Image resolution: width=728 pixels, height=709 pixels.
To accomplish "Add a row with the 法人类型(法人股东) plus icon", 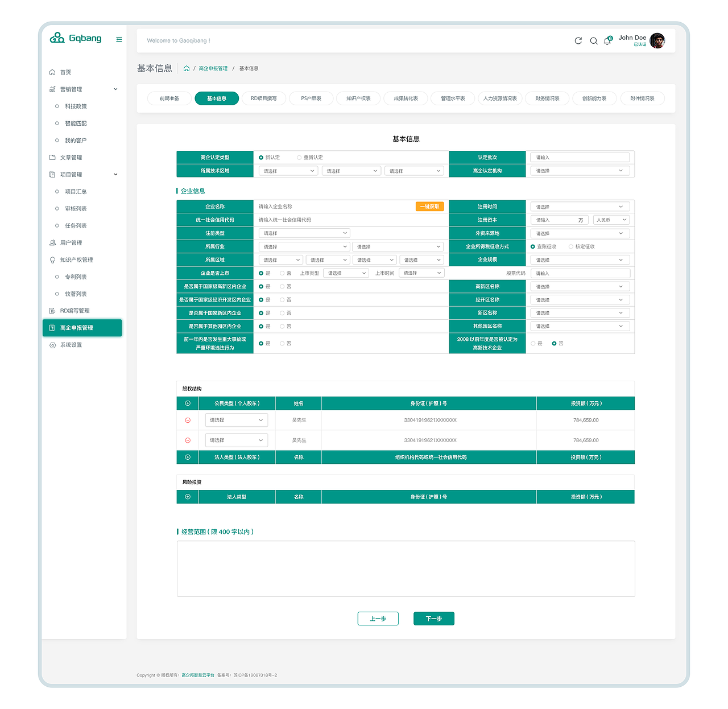I will [x=188, y=457].
